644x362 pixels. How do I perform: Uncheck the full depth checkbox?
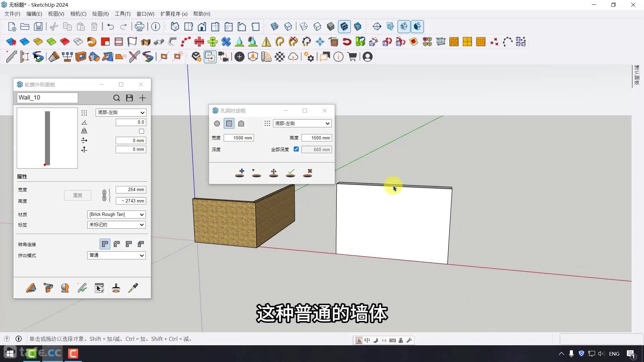point(296,149)
